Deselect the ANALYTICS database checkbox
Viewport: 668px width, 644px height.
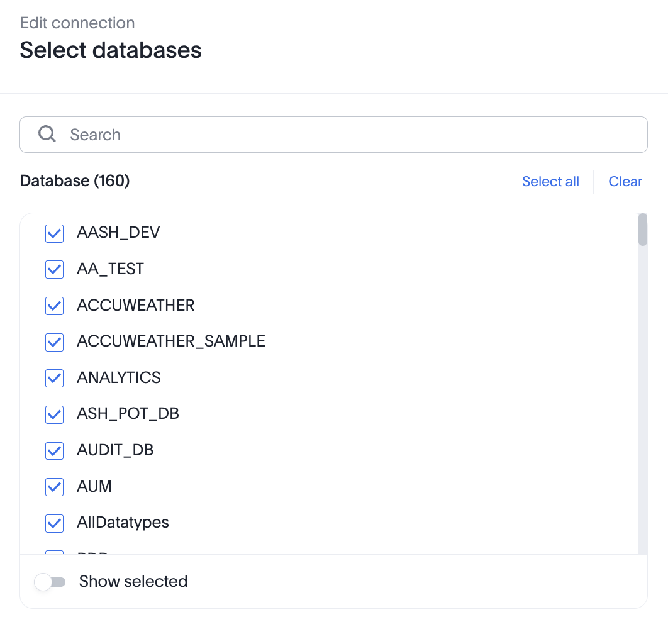point(54,378)
